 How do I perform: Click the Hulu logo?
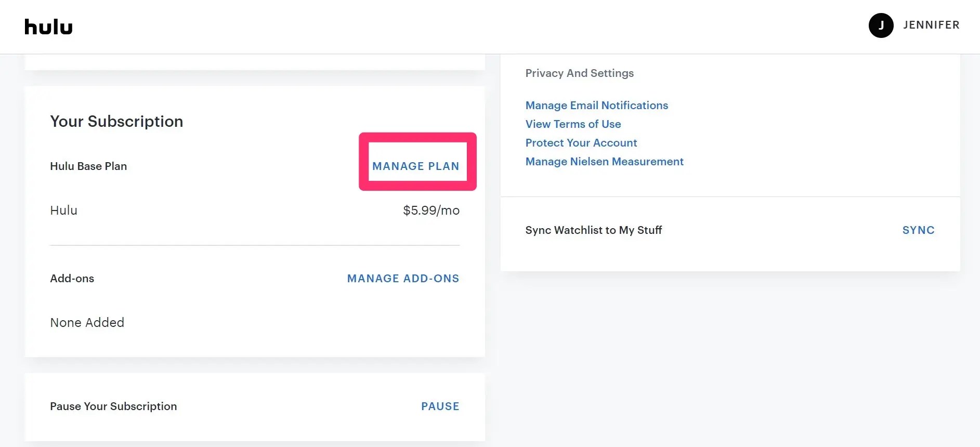coord(48,27)
